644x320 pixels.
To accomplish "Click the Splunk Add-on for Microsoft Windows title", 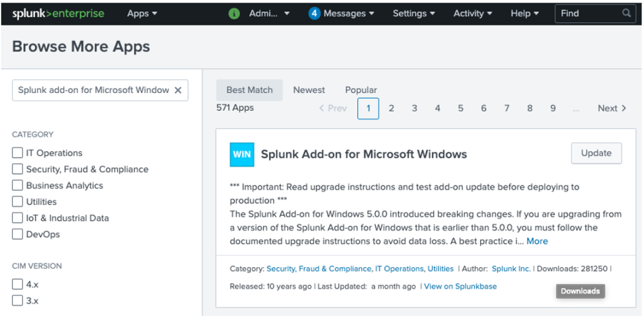I will [x=364, y=155].
